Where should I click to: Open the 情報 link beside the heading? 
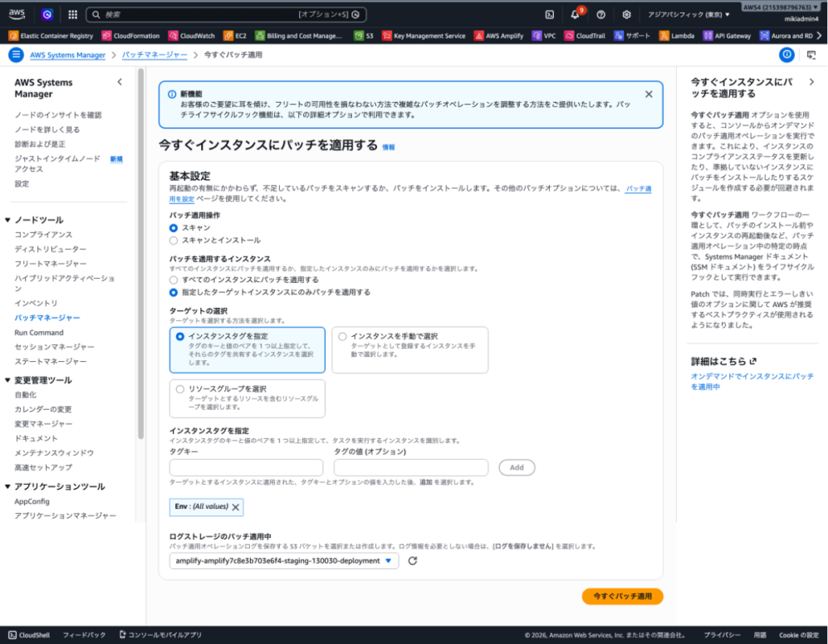389,147
